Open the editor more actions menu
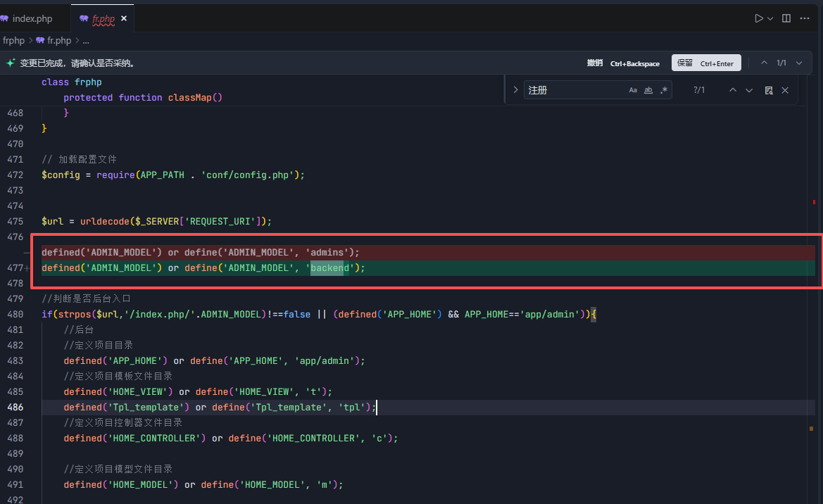The width and height of the screenshot is (823, 504). (805, 18)
